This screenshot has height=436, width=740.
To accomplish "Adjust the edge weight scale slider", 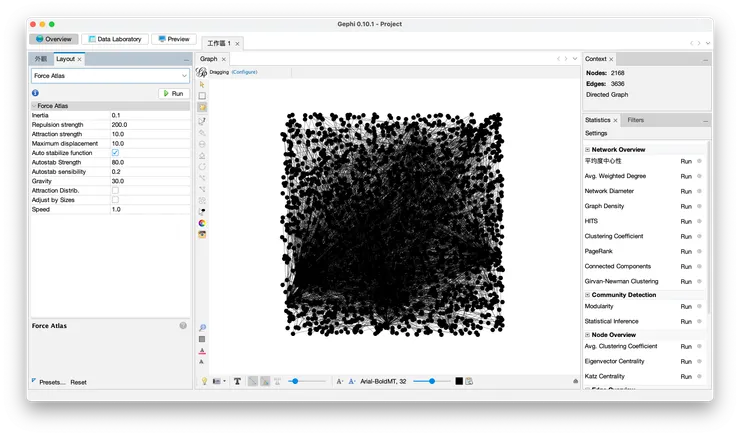I will coord(307,381).
